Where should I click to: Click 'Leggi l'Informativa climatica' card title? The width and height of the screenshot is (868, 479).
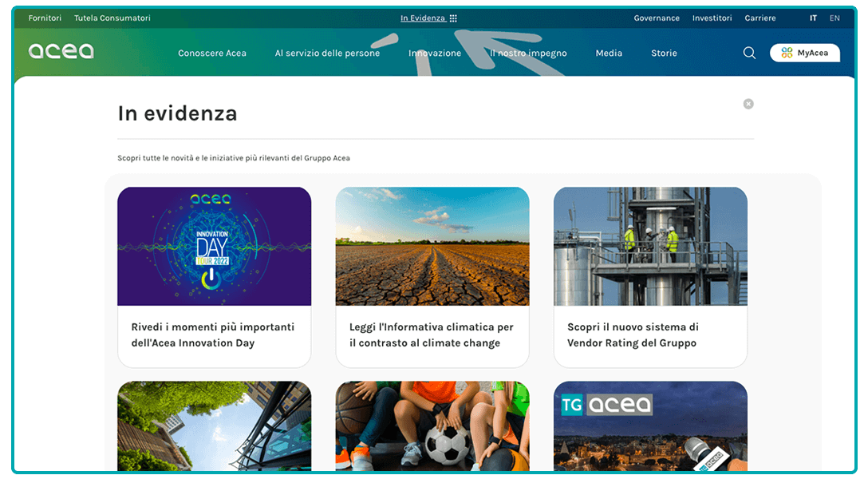click(432, 335)
